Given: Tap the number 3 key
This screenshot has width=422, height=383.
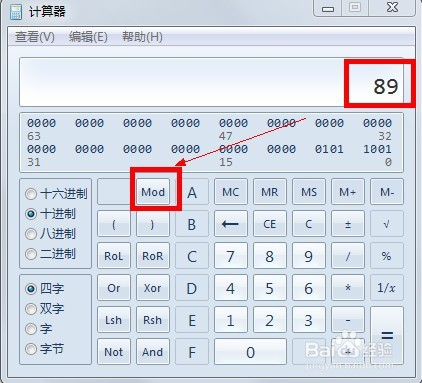Looking at the screenshot, I should [x=309, y=320].
